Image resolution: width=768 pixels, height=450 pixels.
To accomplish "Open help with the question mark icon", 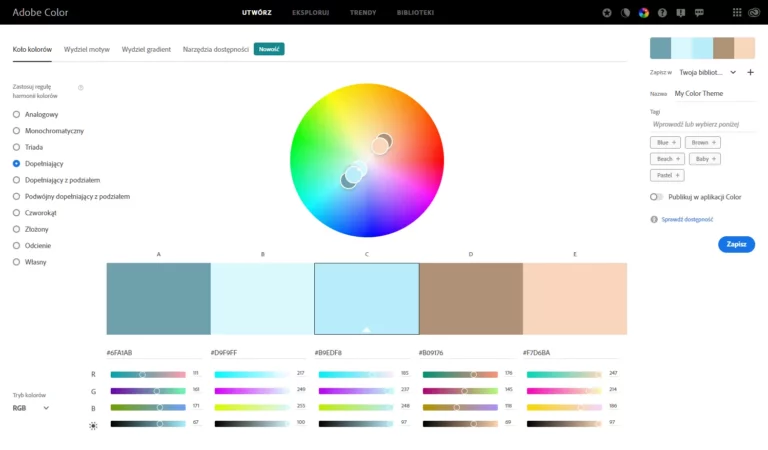I will coord(662,13).
